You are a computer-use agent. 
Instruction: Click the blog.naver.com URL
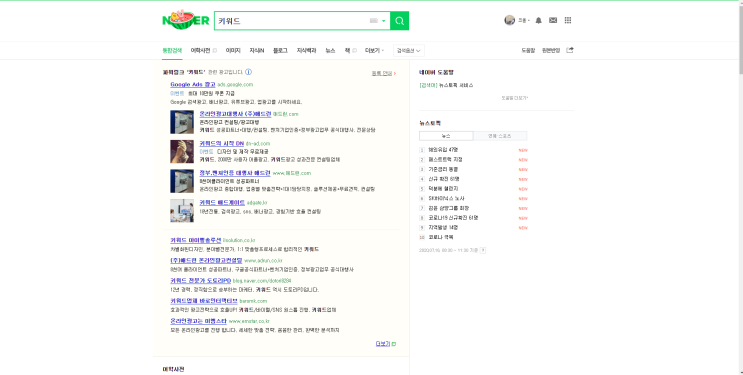click(x=262, y=281)
